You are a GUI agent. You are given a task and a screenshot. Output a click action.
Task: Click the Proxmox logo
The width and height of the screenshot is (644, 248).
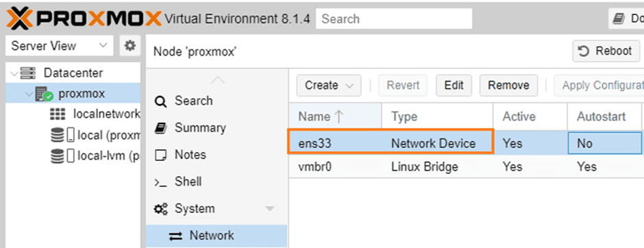(84, 18)
